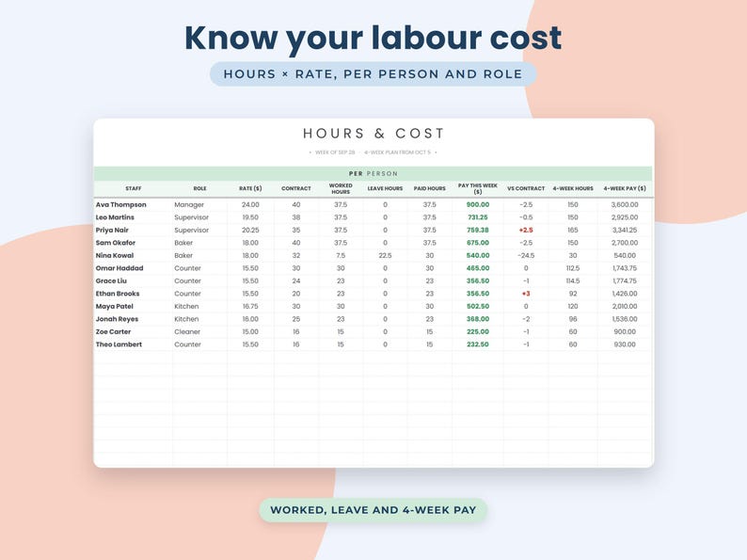
Task: Click the 368.00 pay this week value
Action: coord(478,319)
